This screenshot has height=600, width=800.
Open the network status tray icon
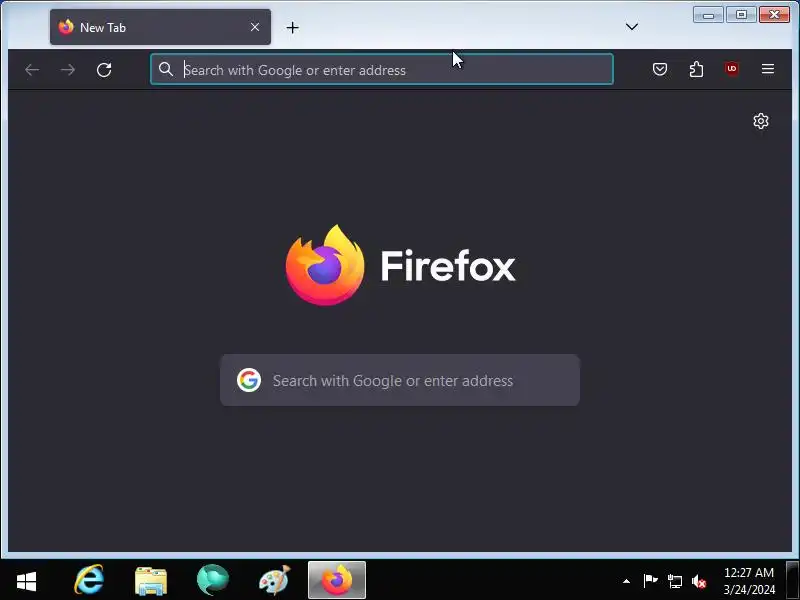click(x=674, y=581)
